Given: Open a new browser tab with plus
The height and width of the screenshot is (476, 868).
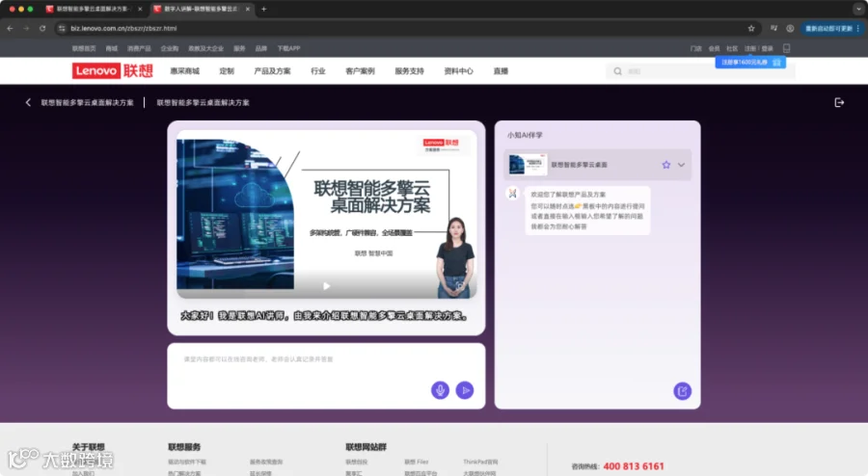Looking at the screenshot, I should (263, 9).
